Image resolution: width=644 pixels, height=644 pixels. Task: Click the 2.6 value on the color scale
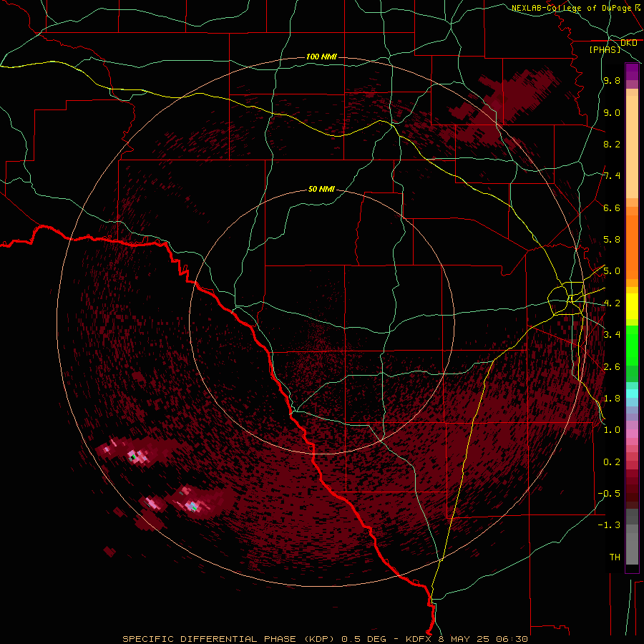tap(612, 367)
